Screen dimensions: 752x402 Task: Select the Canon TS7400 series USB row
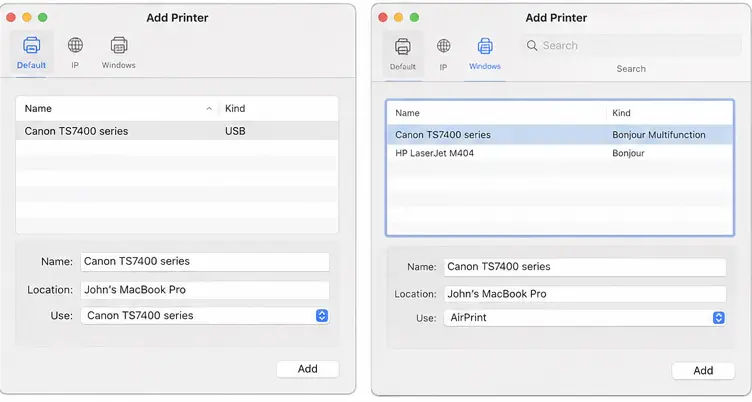click(177, 131)
